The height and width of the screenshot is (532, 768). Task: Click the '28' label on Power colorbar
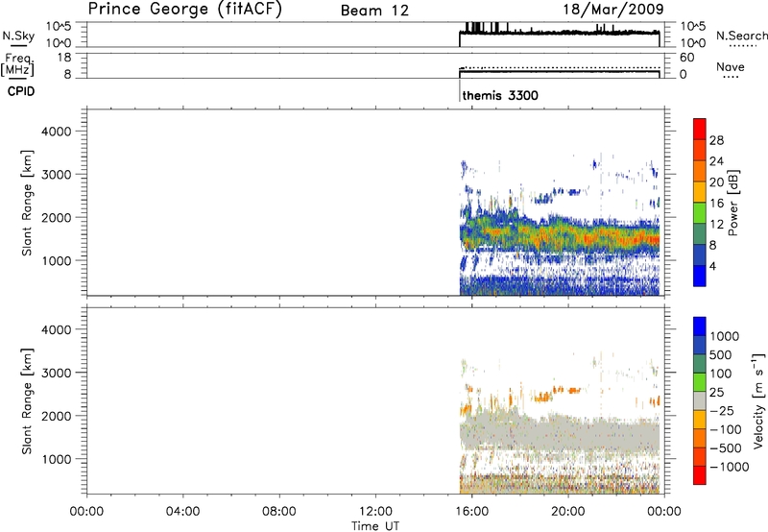tap(716, 140)
